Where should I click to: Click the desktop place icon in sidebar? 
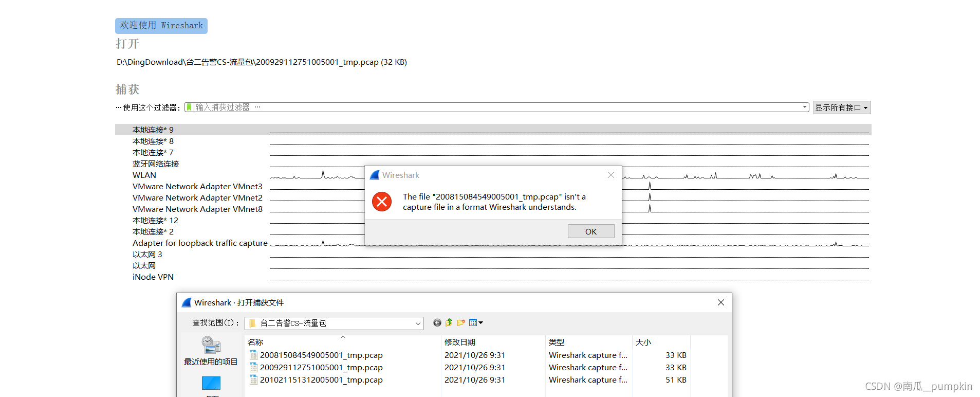211,384
